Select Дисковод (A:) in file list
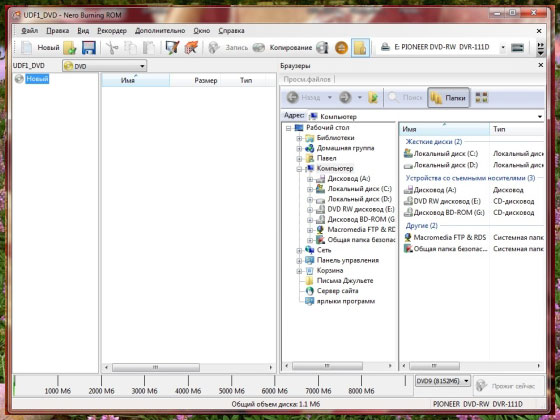The height and width of the screenshot is (420, 560). [435, 190]
